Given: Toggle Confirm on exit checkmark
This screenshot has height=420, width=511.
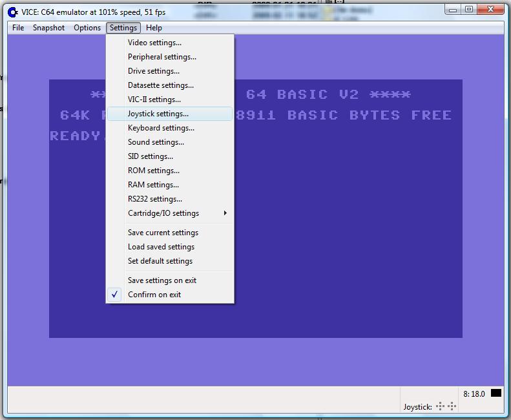Looking at the screenshot, I should [170, 295].
